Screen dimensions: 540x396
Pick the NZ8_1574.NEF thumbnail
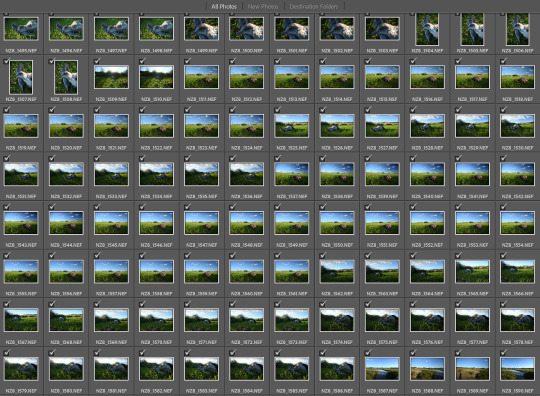(337, 320)
